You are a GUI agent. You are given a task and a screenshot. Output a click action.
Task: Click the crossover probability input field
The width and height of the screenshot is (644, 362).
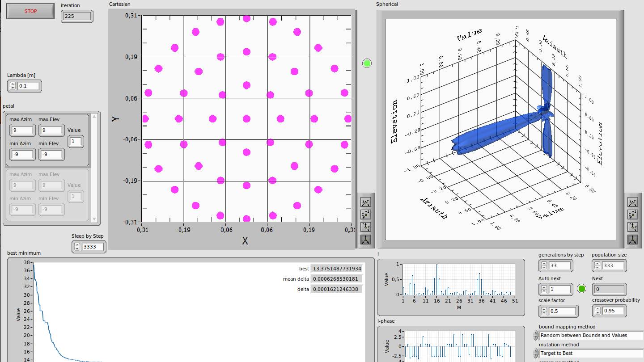(x=613, y=311)
